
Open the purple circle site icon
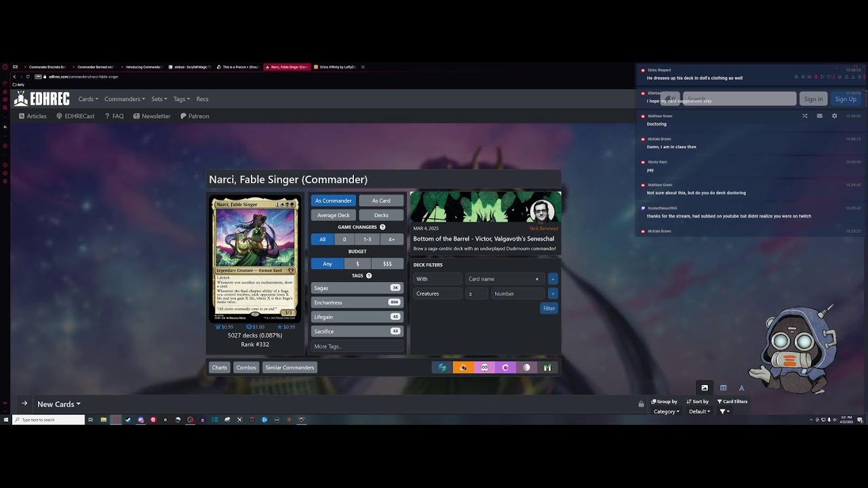505,367
